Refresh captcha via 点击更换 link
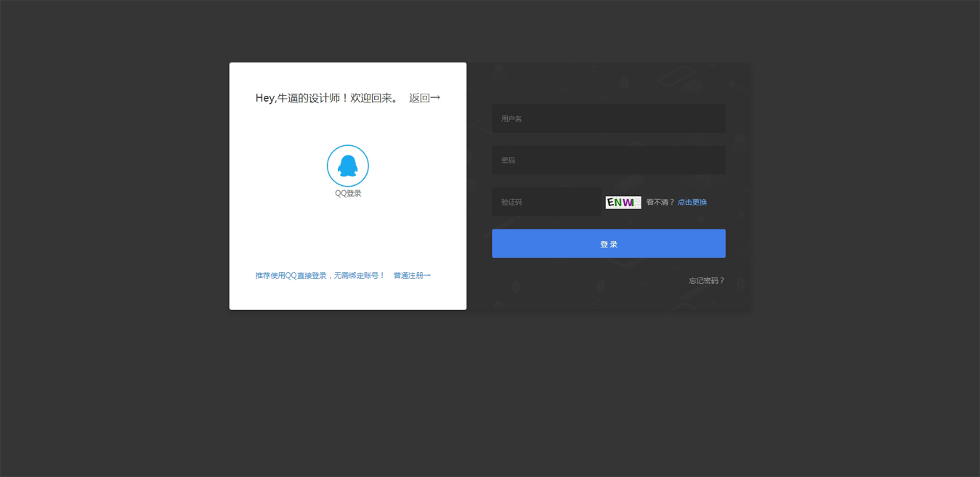Viewport: 980px width, 477px height. click(x=692, y=203)
